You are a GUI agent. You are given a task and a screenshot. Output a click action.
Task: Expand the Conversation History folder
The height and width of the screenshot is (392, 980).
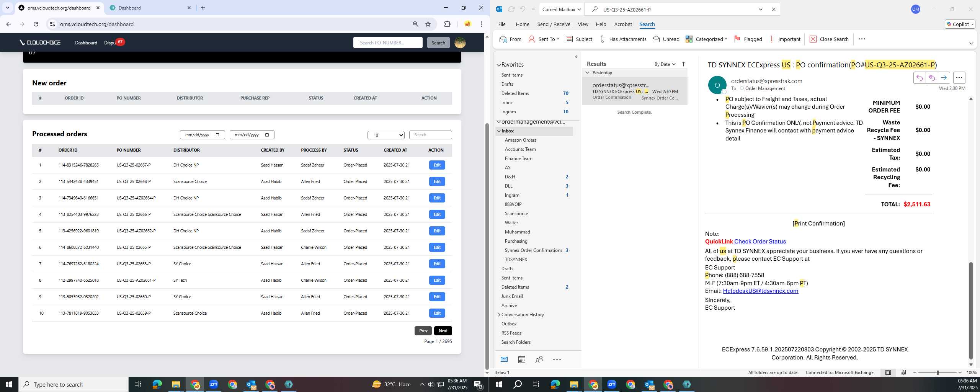click(x=499, y=315)
